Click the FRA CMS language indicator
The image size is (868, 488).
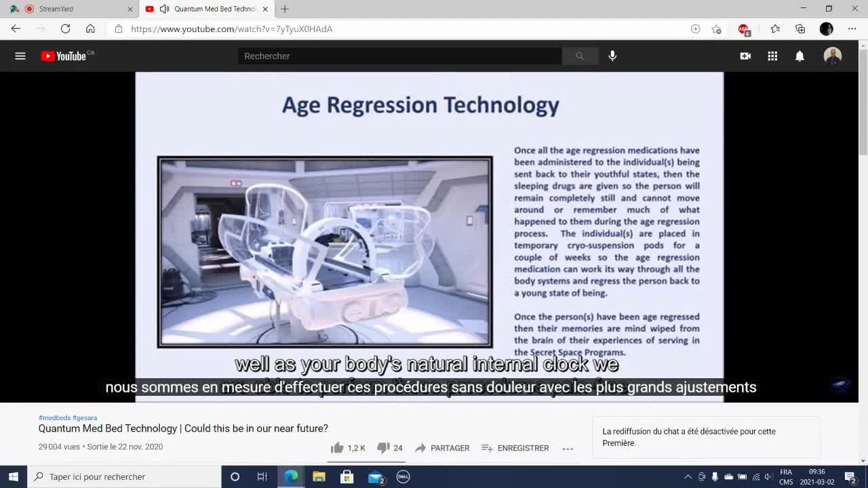click(x=786, y=476)
